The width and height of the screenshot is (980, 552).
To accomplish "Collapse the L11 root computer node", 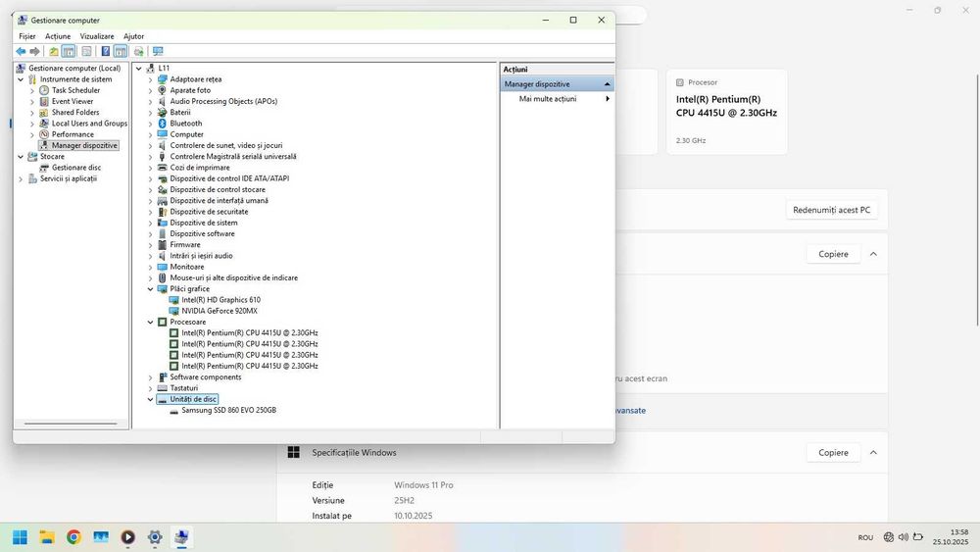I will coord(139,68).
